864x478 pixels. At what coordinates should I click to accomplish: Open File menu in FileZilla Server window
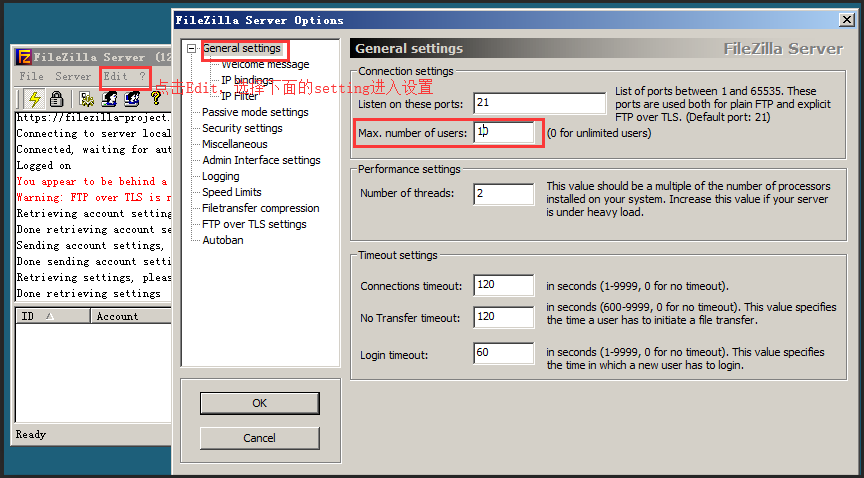click(31, 77)
